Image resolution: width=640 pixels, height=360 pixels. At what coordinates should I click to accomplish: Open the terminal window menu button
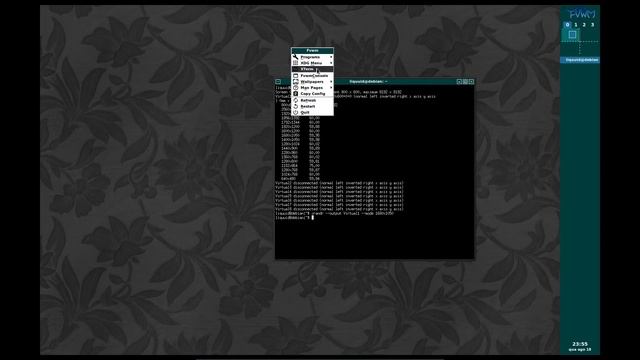[278, 82]
